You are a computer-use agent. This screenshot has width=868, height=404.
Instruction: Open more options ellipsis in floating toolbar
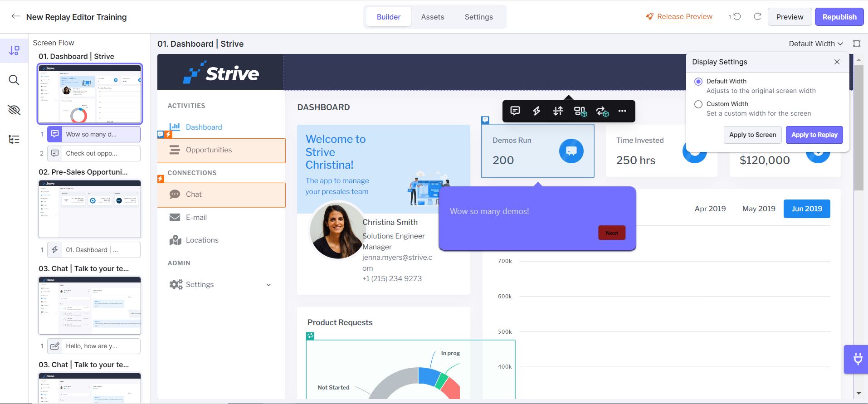coord(622,111)
